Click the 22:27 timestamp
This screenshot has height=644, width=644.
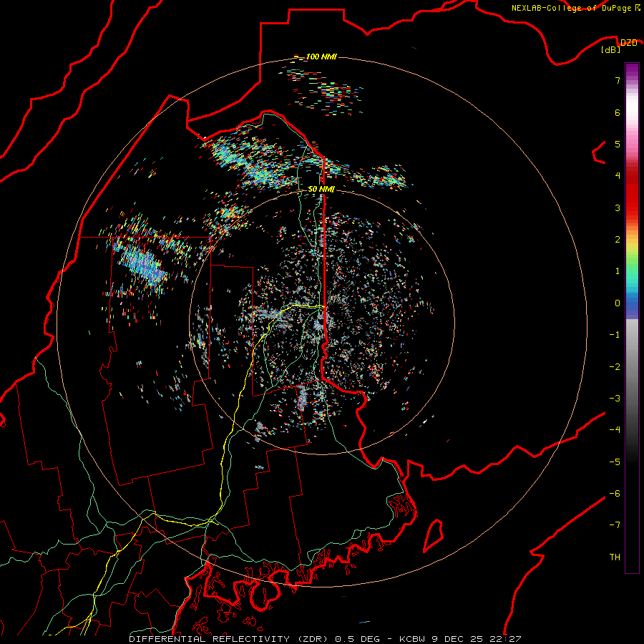pyautogui.click(x=507, y=639)
